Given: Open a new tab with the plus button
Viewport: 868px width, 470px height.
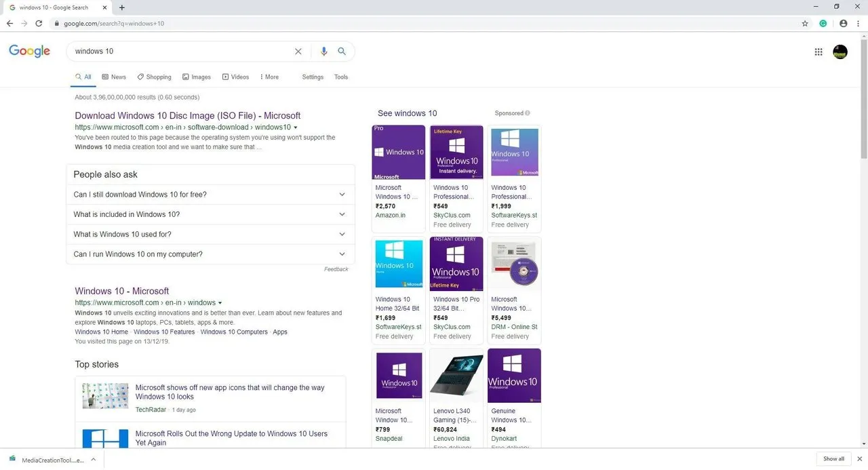Looking at the screenshot, I should [122, 7].
